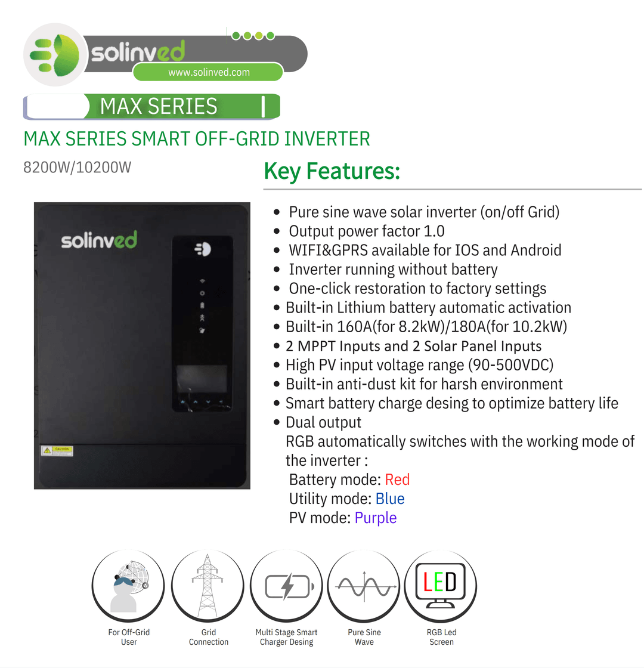Open the www.solinved.com link
The width and height of the screenshot is (644, 668).
[209, 72]
